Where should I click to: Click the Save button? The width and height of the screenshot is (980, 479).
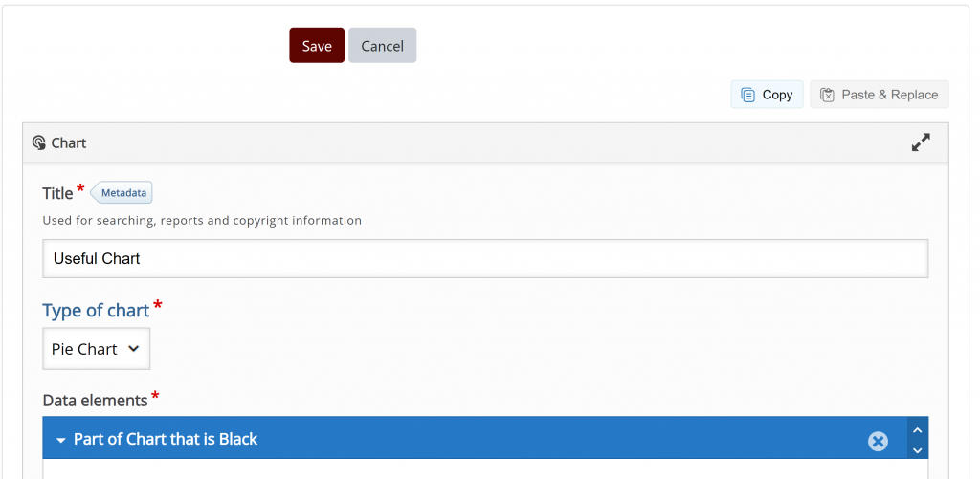316,46
